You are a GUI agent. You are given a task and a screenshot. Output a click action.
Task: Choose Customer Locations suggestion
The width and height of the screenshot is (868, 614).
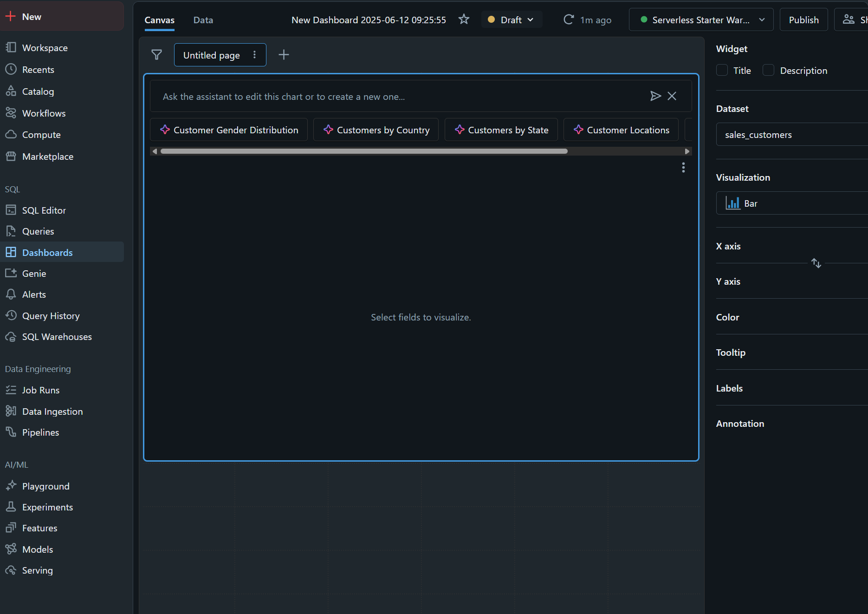[621, 130]
